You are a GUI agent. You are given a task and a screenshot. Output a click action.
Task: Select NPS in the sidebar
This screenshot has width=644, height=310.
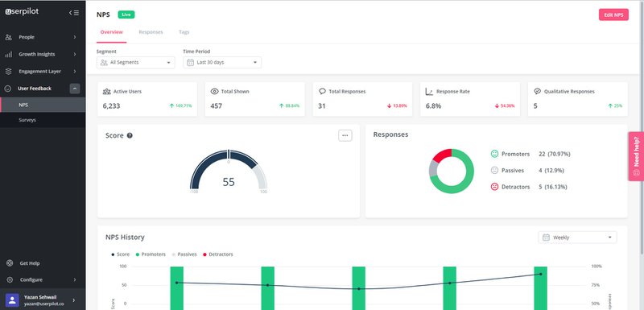[43, 105]
